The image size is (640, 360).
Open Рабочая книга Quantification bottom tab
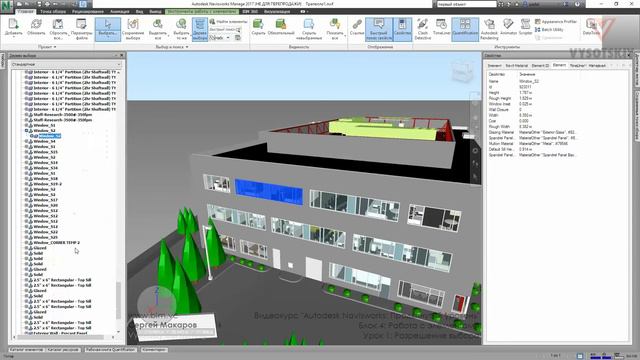[x=111, y=350]
